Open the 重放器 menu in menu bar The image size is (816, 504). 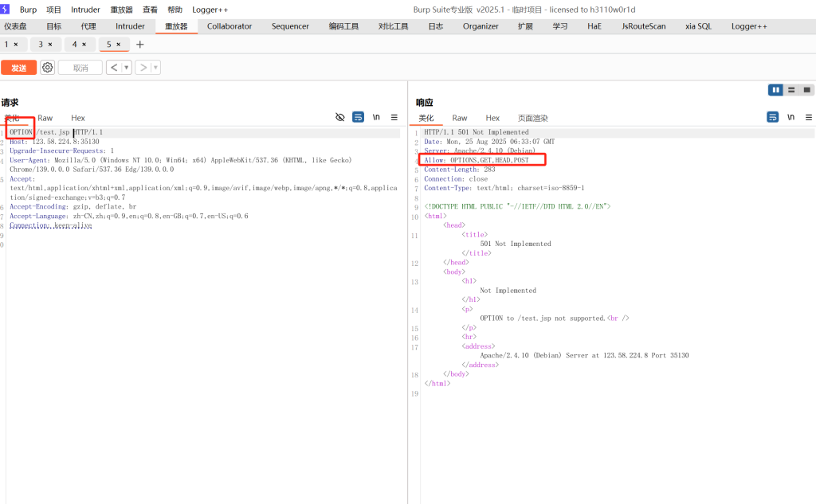[121, 10]
